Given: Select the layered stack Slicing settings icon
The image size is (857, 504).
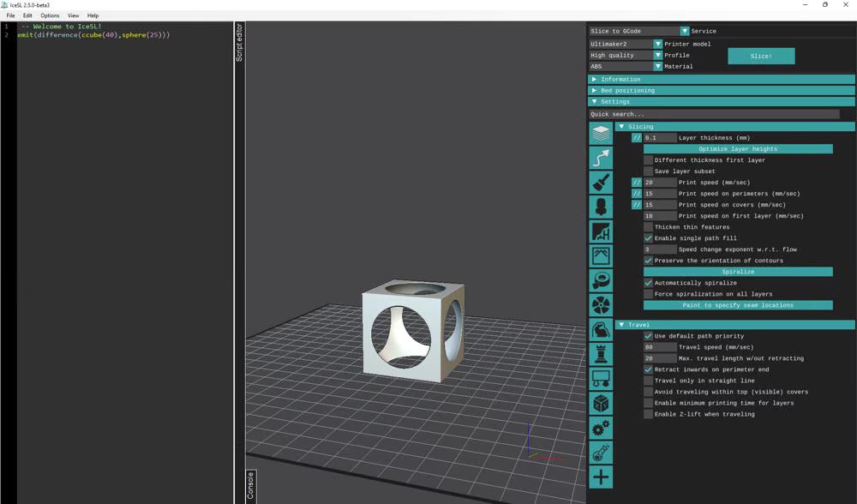Looking at the screenshot, I should (x=601, y=133).
